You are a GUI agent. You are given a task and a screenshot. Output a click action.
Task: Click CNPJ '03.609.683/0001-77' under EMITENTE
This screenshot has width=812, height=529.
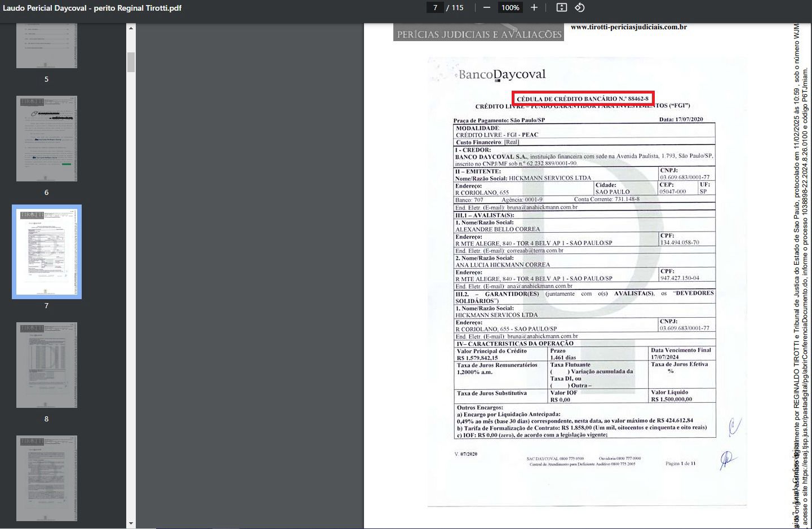685,177
